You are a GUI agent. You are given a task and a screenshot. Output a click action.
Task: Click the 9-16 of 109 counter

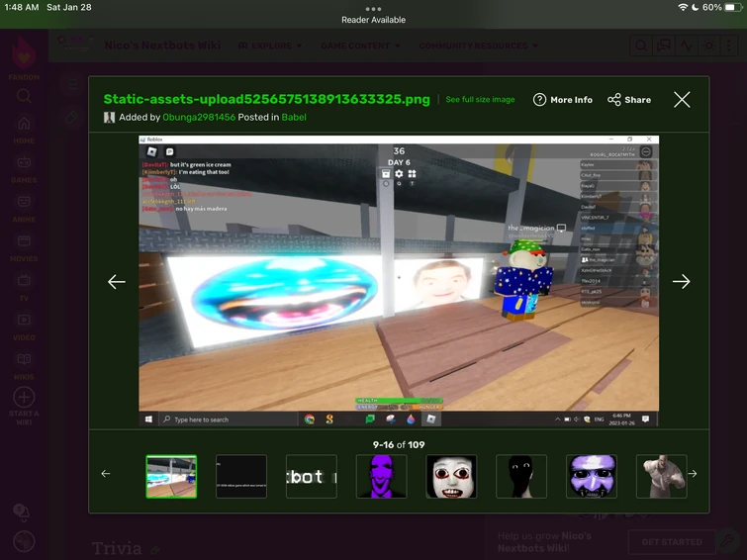pyautogui.click(x=399, y=444)
